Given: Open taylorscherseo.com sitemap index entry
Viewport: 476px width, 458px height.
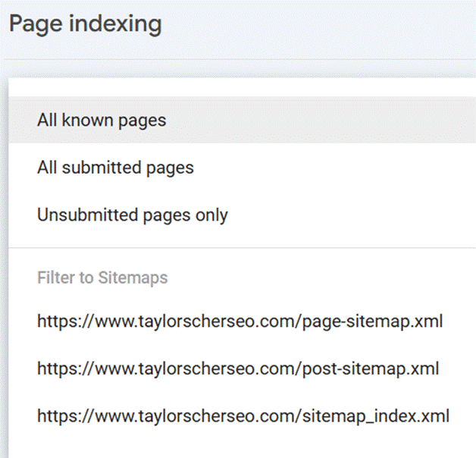Looking at the screenshot, I should pyautogui.click(x=243, y=416).
